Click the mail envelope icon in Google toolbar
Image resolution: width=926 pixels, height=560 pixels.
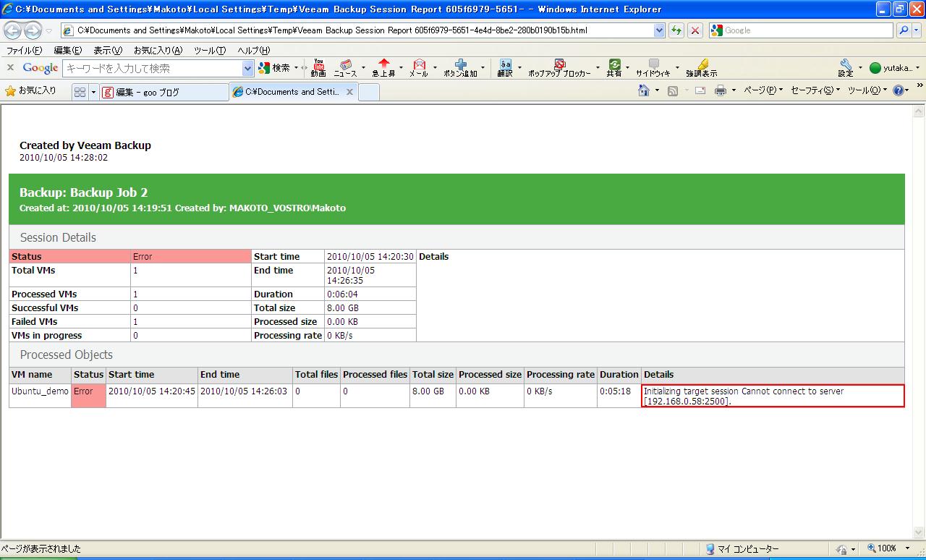coord(419,67)
